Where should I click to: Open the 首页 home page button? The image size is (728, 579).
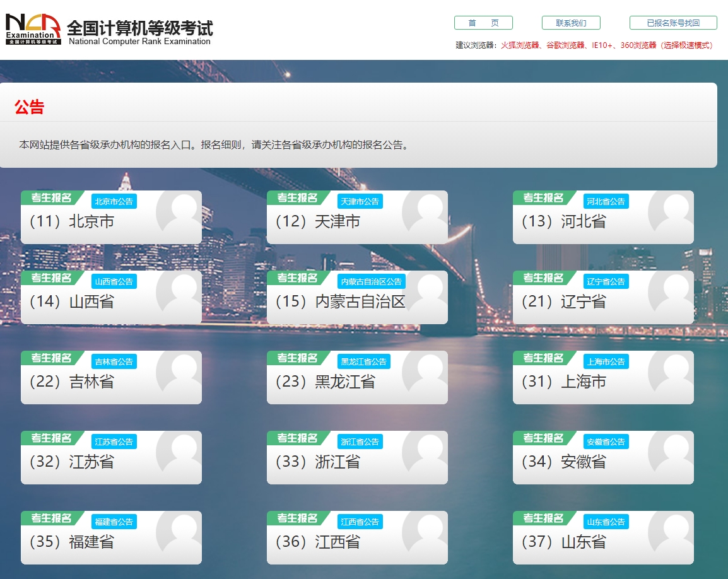[x=483, y=23]
